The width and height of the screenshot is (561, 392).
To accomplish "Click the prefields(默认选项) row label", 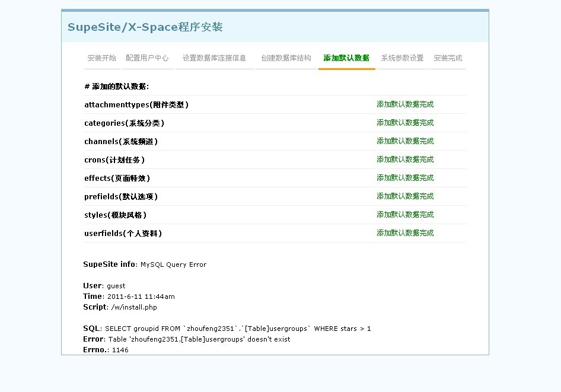I will tap(121, 197).
